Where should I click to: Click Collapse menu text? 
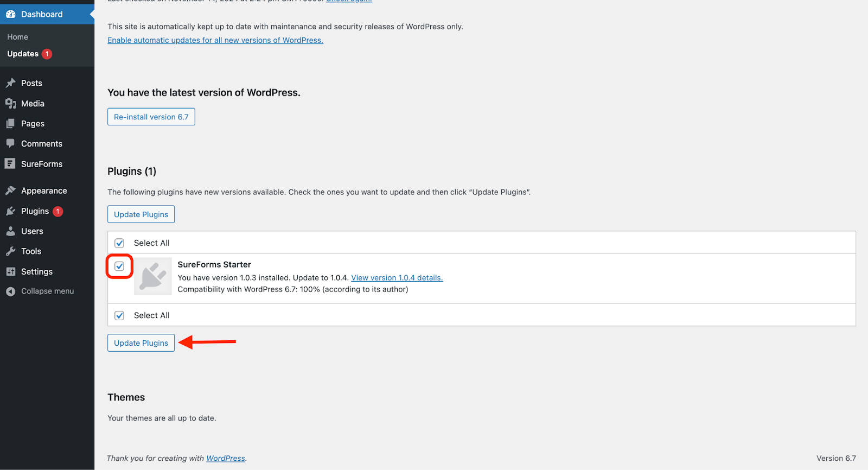click(x=47, y=291)
